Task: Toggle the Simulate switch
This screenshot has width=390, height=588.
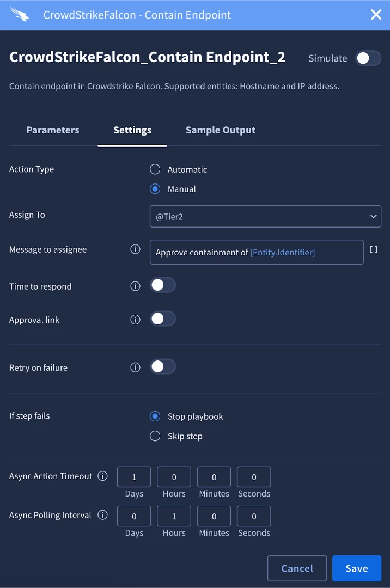Action: (x=368, y=58)
